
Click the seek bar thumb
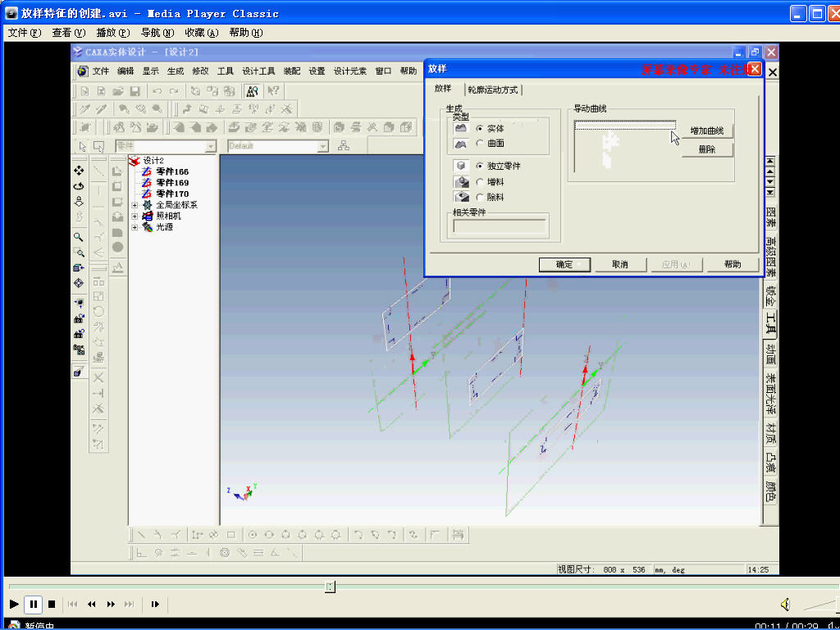[331, 587]
